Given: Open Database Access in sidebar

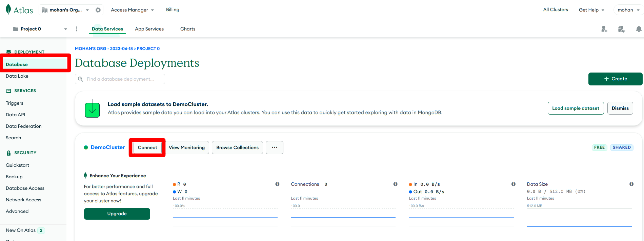Looking at the screenshot, I should coord(25,188).
